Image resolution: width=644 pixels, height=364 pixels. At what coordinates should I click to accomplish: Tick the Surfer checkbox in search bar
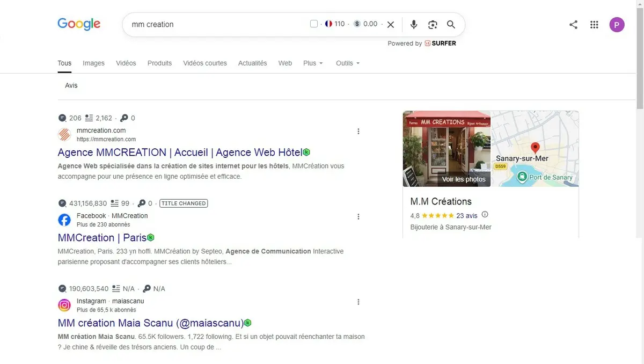pyautogui.click(x=314, y=24)
